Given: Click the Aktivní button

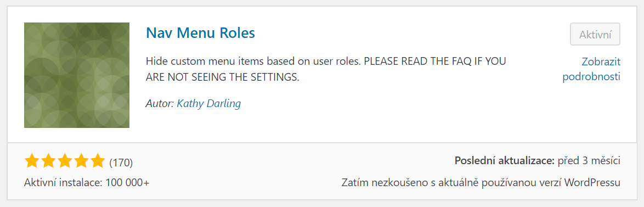Looking at the screenshot, I should 595,34.
